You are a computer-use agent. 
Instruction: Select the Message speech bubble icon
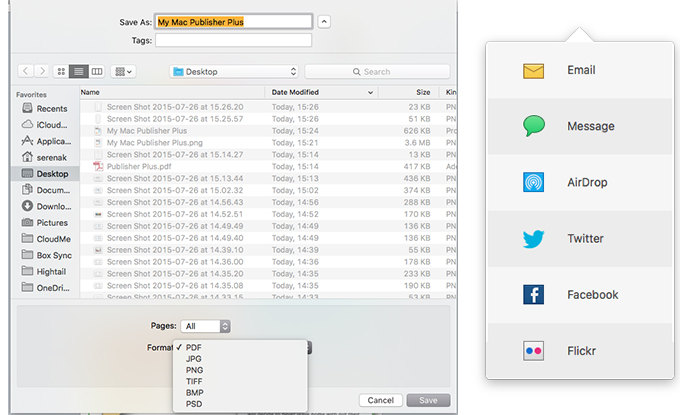click(534, 127)
